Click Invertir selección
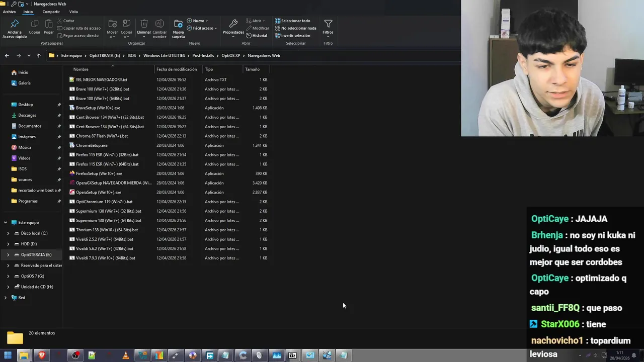644x362 pixels. click(x=292, y=36)
